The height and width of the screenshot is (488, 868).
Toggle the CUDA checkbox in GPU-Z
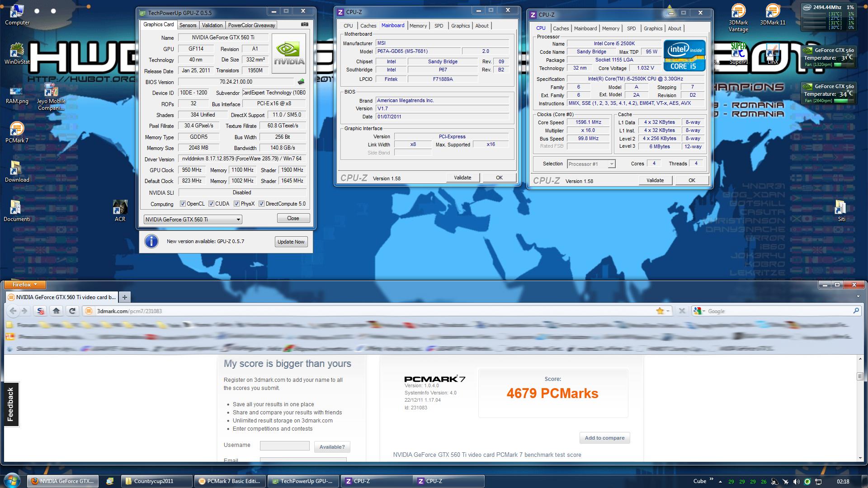click(211, 204)
